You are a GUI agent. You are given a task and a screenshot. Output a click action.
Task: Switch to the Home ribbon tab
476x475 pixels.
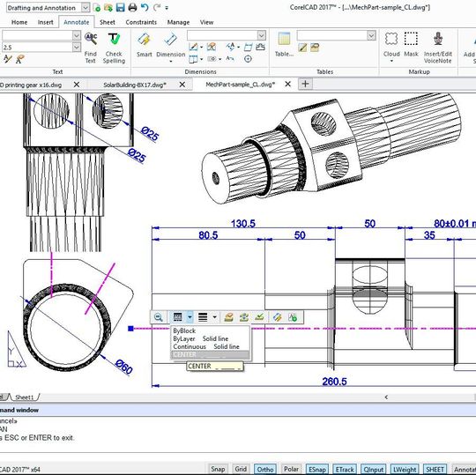click(x=19, y=22)
